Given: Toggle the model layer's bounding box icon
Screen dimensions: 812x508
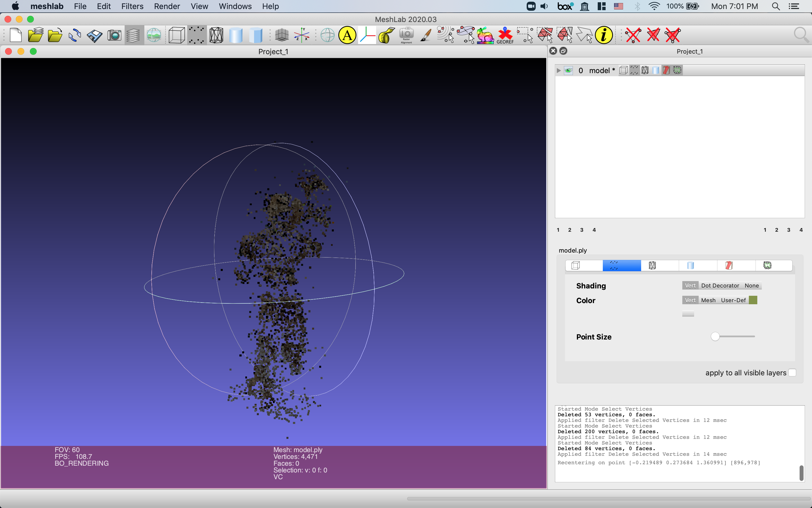Looking at the screenshot, I should tap(623, 70).
